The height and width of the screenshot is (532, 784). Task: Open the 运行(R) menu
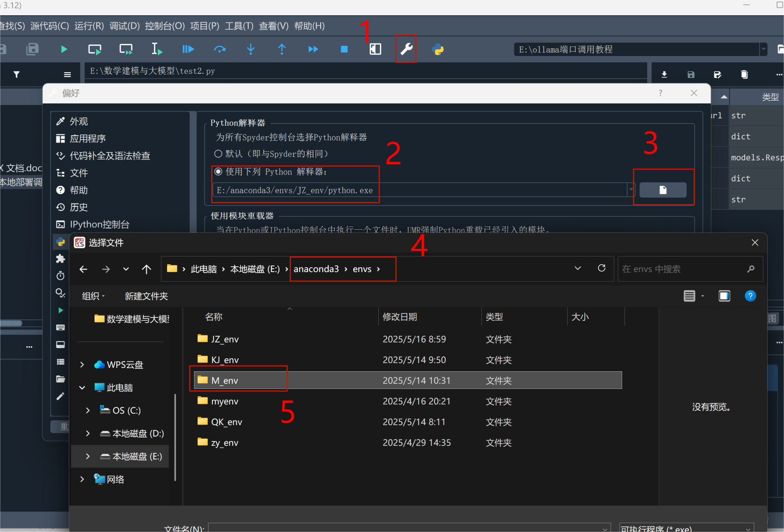point(89,26)
